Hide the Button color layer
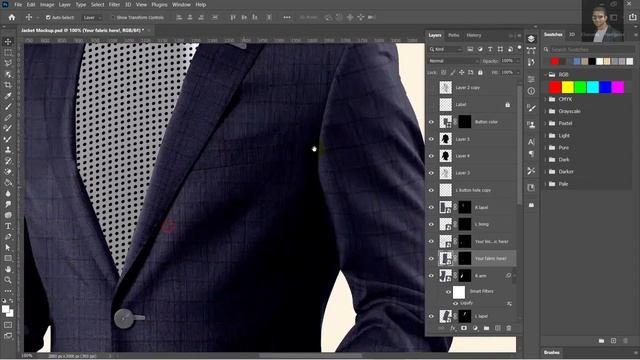The image size is (640, 360). [431, 122]
